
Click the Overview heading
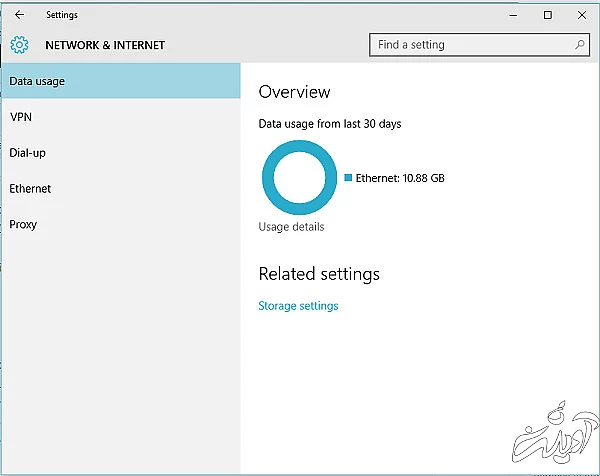pos(294,92)
